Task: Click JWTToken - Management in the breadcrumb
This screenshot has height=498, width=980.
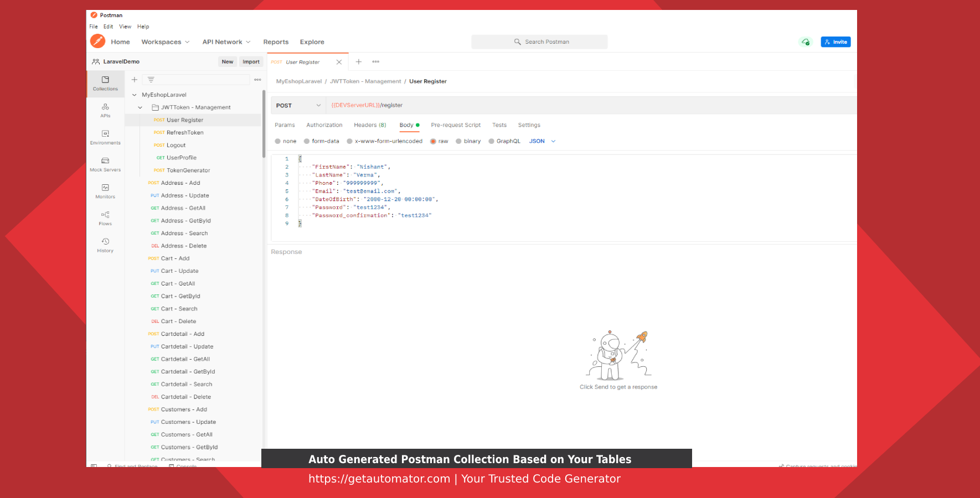Action: [365, 81]
